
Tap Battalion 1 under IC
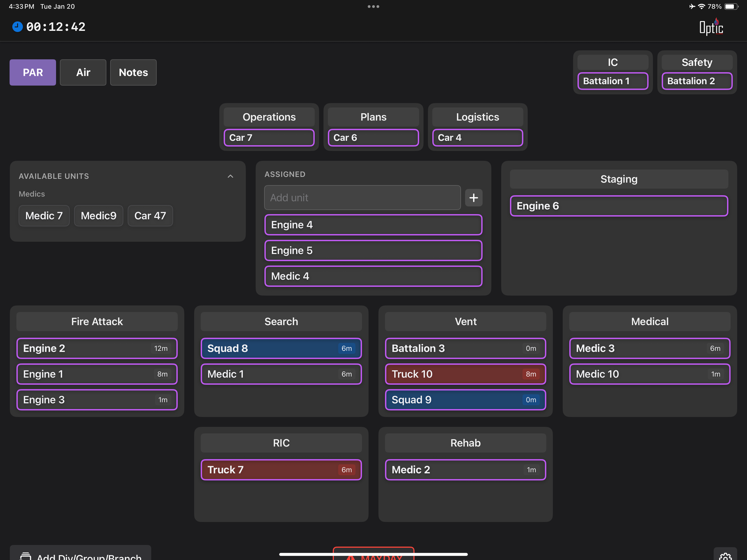(x=613, y=81)
